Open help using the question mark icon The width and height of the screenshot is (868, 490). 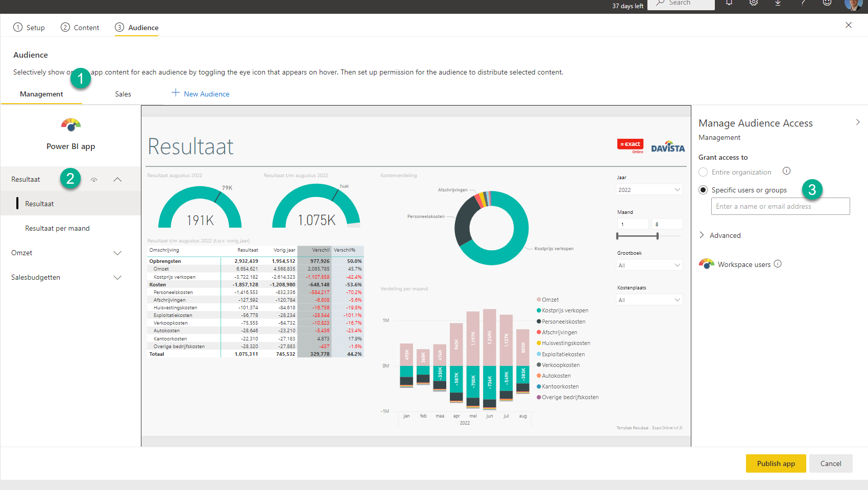[x=803, y=3]
